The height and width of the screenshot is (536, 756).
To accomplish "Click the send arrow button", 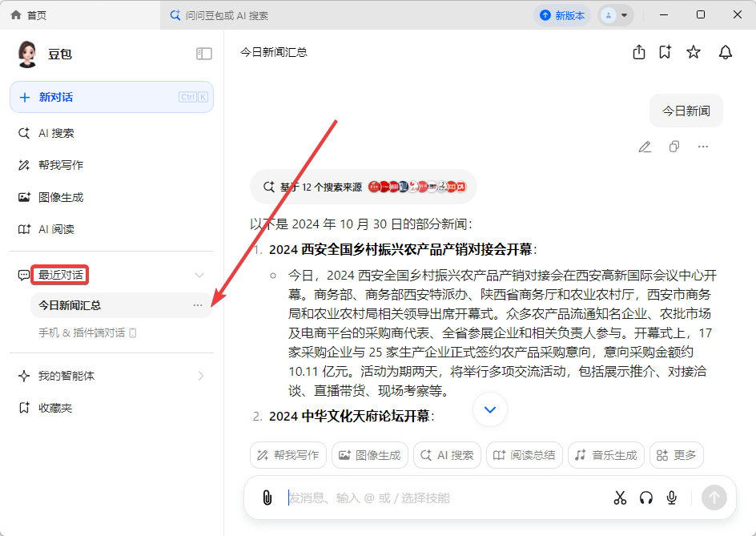I will (x=714, y=498).
